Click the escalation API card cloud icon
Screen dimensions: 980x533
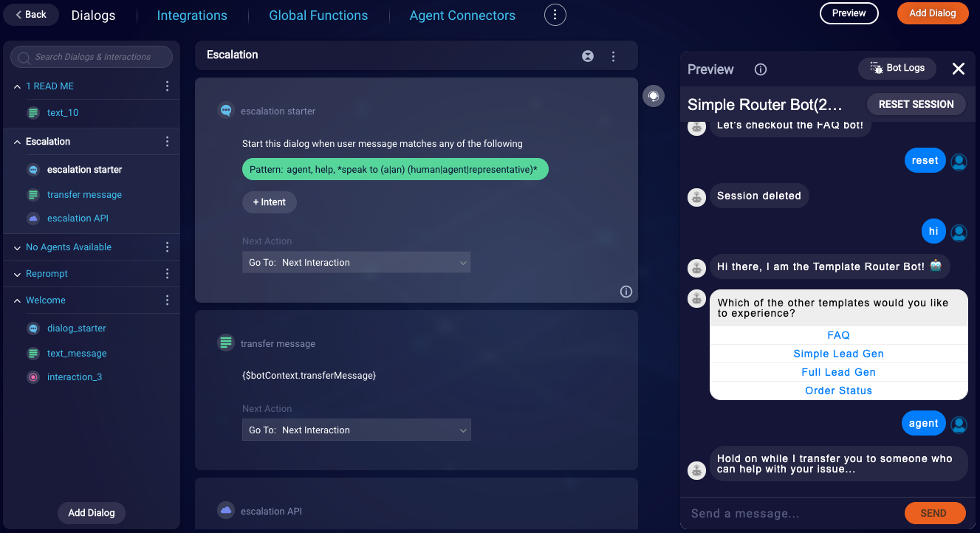coord(226,510)
